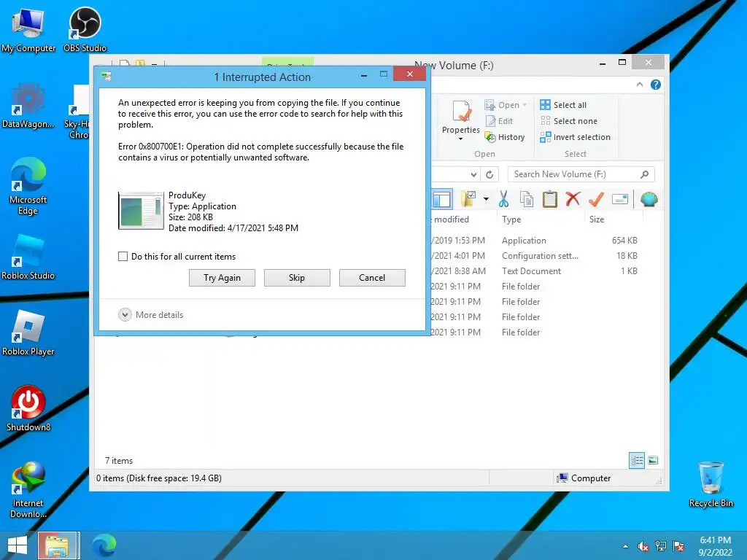Click Select all in the ribbon

(564, 105)
